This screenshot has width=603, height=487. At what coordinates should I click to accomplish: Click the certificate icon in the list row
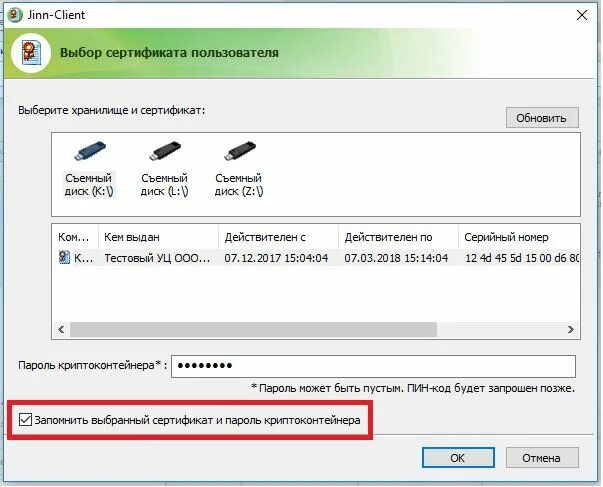pyautogui.click(x=64, y=257)
